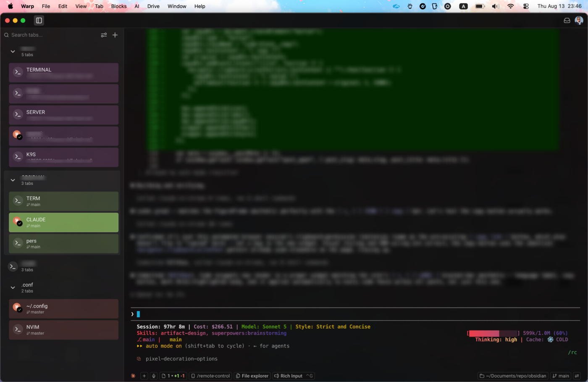Open the Wi-Fi menu bar icon
The width and height of the screenshot is (588, 382).
click(511, 6)
